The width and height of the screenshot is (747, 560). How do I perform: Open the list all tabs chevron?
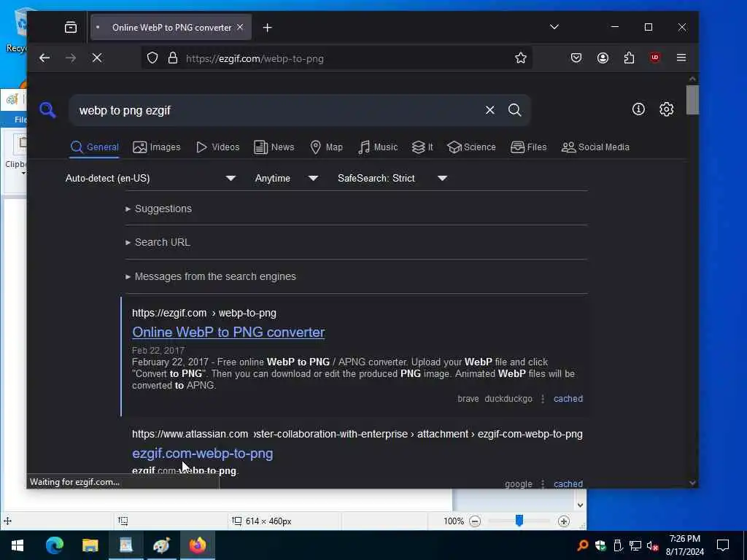pyautogui.click(x=554, y=27)
